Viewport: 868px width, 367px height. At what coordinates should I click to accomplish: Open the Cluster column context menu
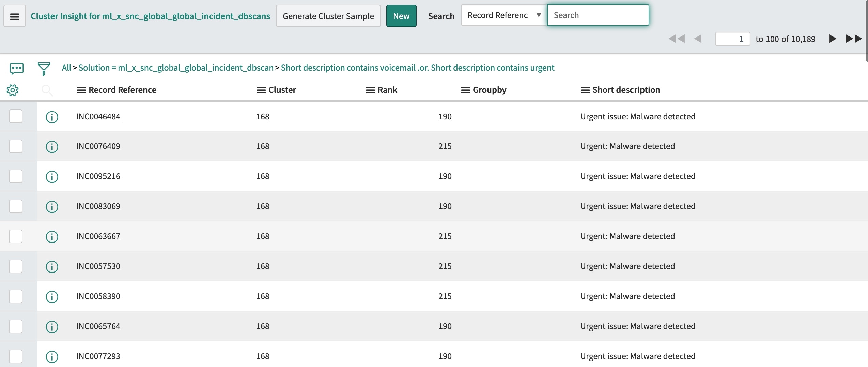click(x=261, y=90)
